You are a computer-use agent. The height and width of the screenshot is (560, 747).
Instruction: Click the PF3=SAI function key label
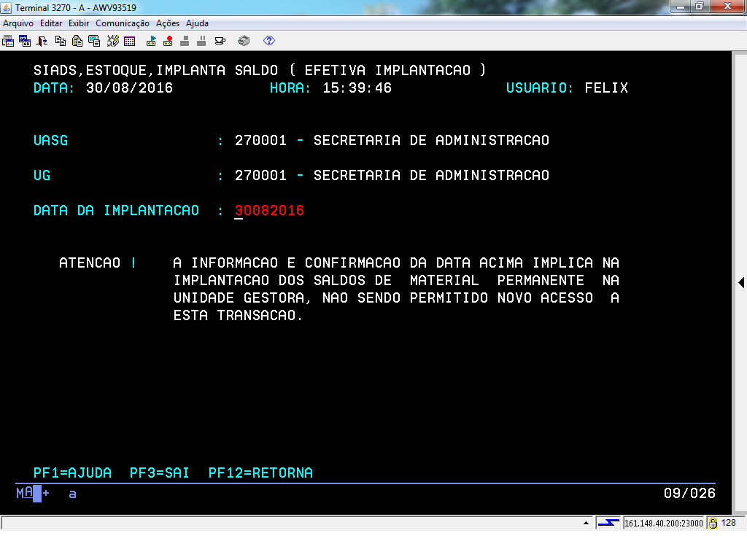(160, 472)
